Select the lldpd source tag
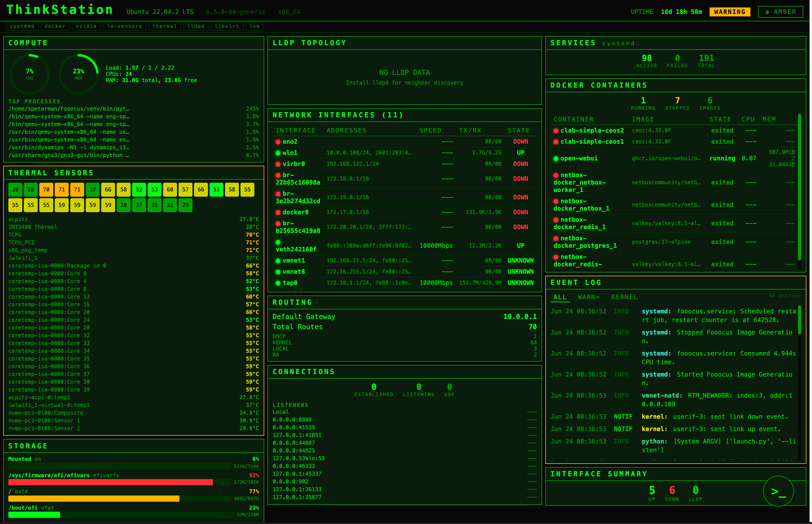The width and height of the screenshot is (812, 524). coord(196,26)
